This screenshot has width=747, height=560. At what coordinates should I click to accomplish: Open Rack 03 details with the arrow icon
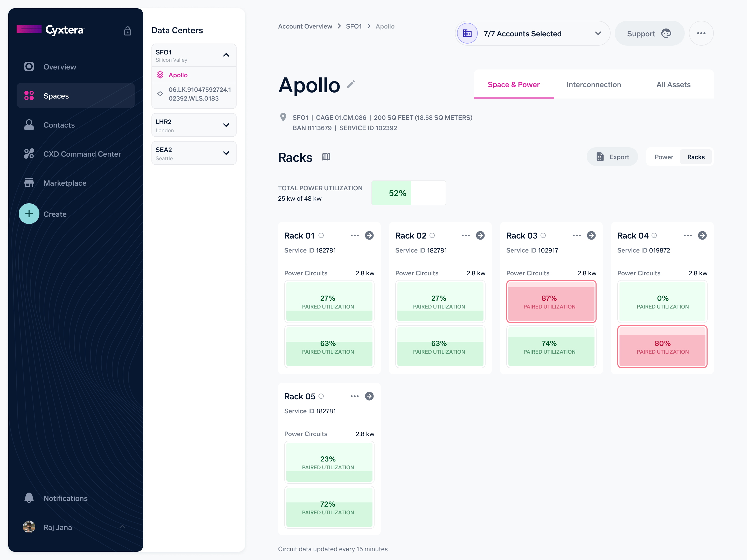pos(591,236)
